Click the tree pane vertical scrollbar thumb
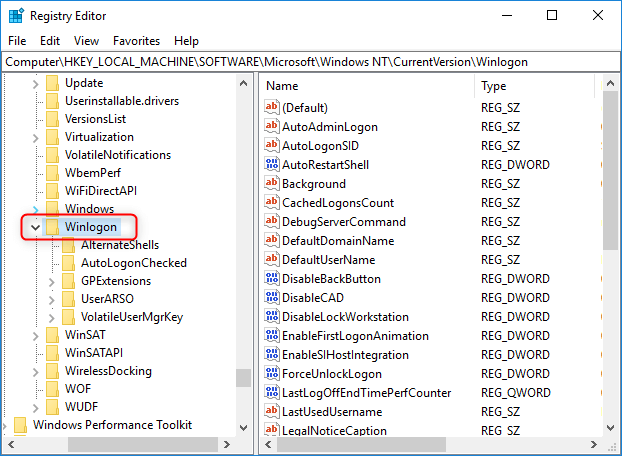622x456 pixels. 243,377
